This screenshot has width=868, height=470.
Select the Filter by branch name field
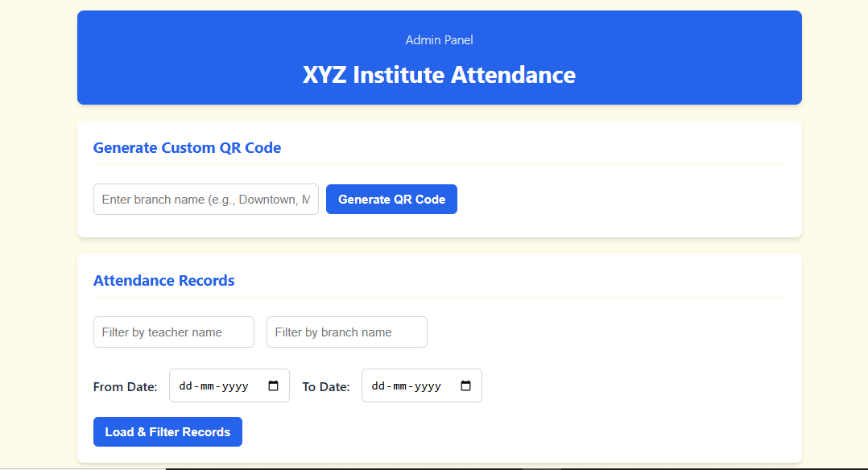[x=346, y=332]
